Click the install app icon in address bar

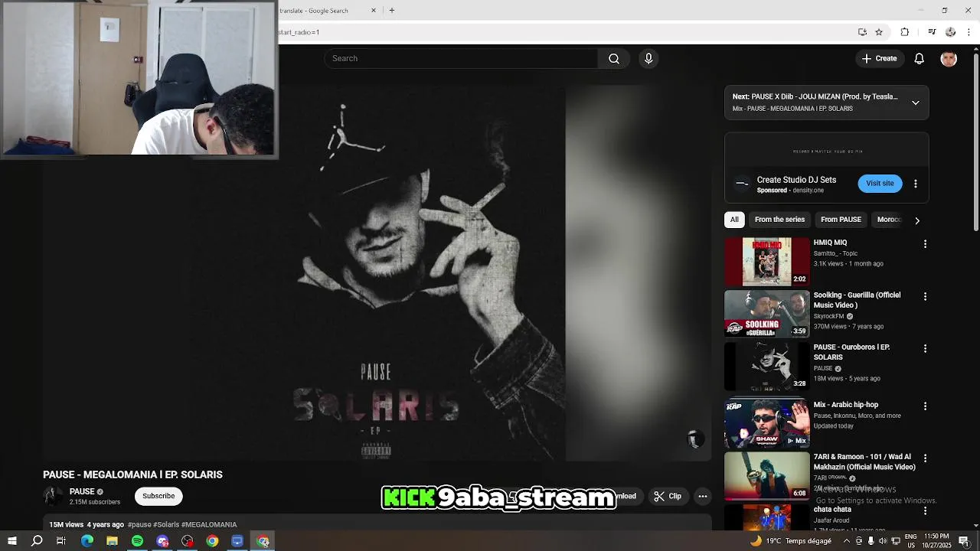(862, 32)
